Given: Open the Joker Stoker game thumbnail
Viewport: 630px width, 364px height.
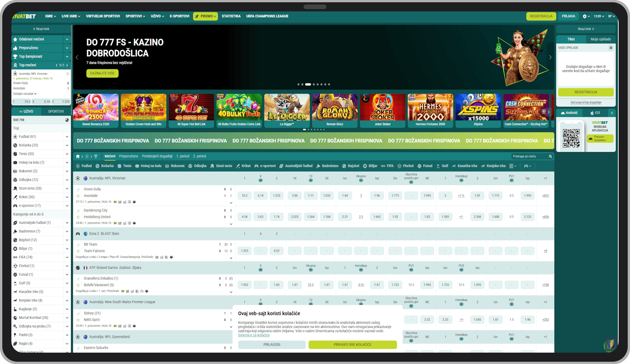Looking at the screenshot, I should [383, 110].
